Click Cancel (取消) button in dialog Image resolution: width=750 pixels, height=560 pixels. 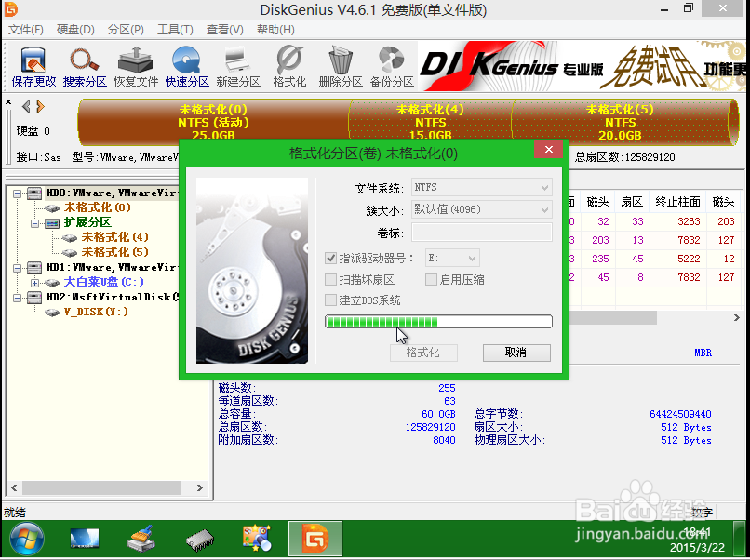(516, 353)
